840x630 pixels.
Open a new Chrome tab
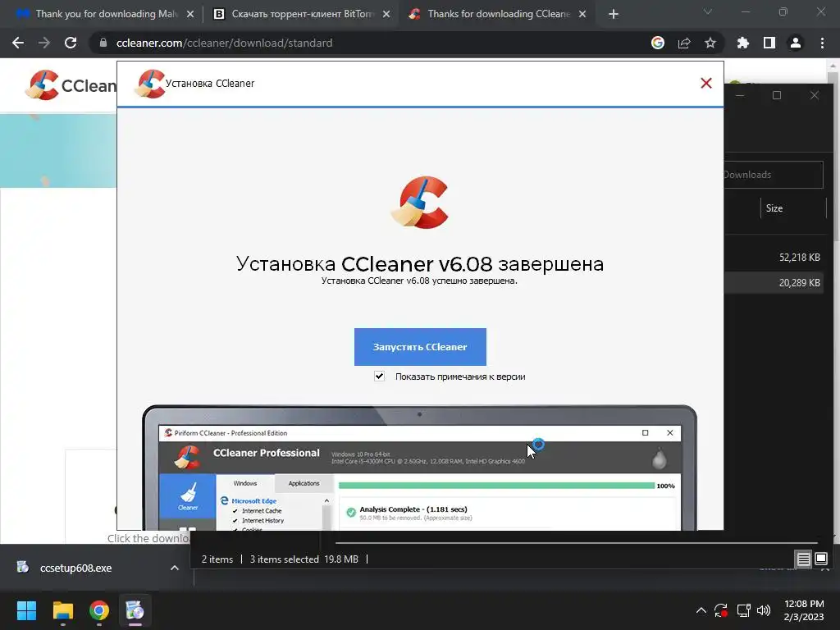[614, 15]
